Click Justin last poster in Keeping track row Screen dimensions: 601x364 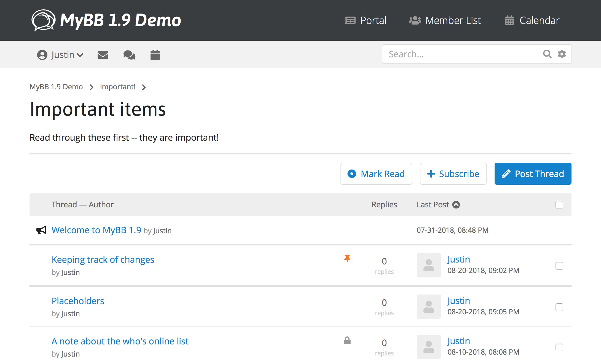459,259
